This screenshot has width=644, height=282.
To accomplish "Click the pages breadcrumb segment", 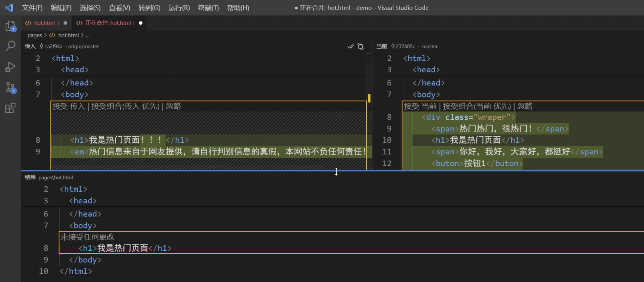I will click(x=35, y=35).
